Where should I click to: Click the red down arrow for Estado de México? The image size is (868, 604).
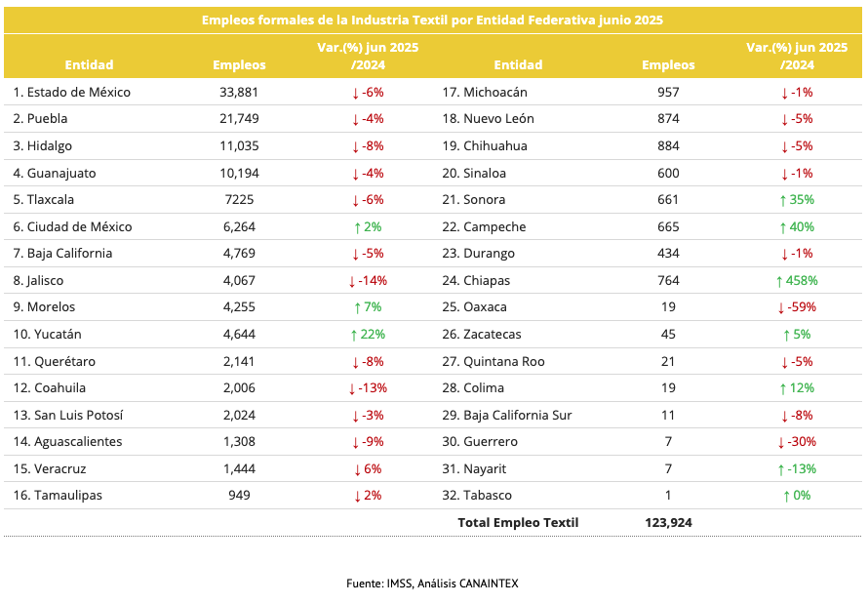pyautogui.click(x=356, y=93)
